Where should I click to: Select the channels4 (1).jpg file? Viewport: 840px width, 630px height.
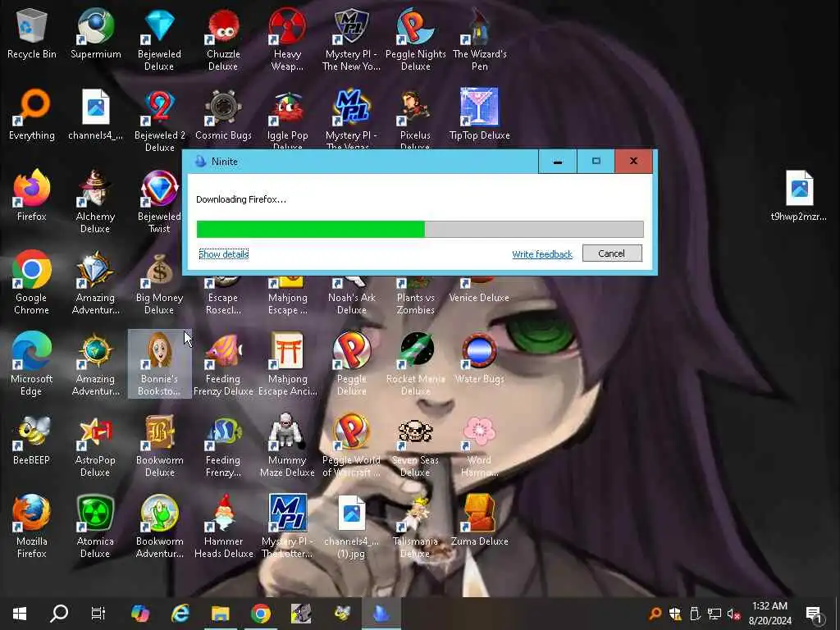[x=351, y=527]
